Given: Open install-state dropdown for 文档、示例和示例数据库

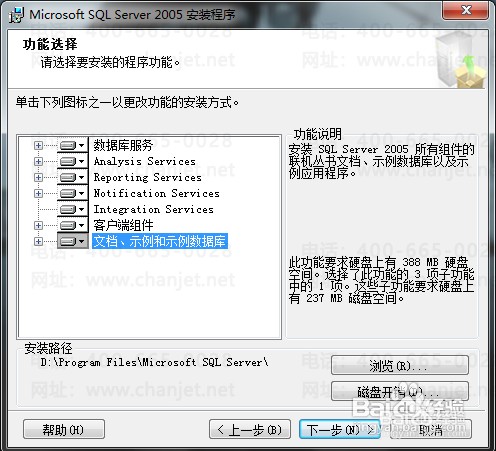Looking at the screenshot, I should coord(72,241).
